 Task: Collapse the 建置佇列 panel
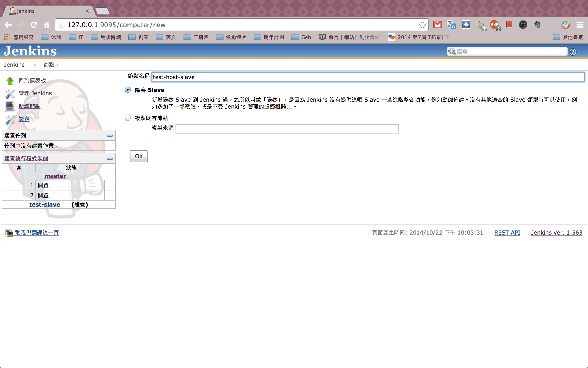tap(110, 135)
